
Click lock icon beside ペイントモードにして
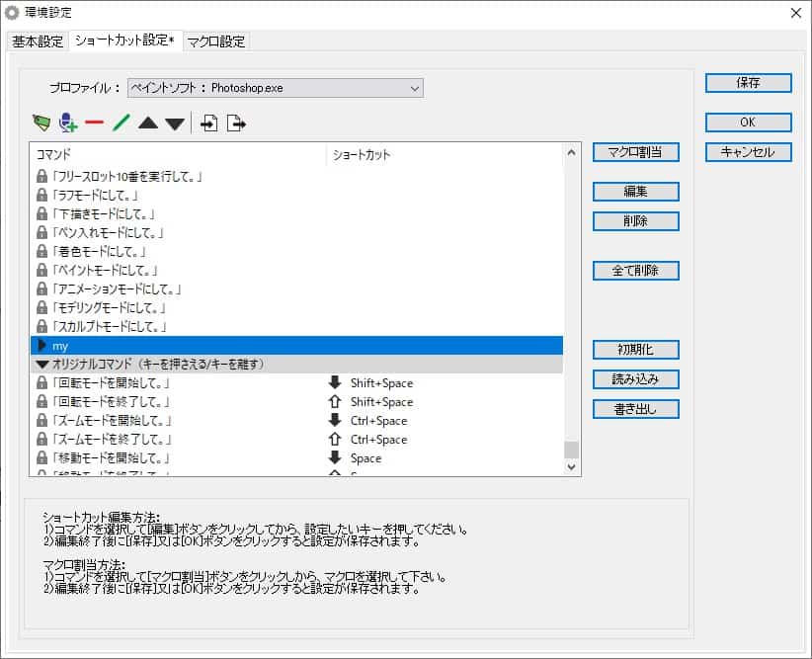41,270
